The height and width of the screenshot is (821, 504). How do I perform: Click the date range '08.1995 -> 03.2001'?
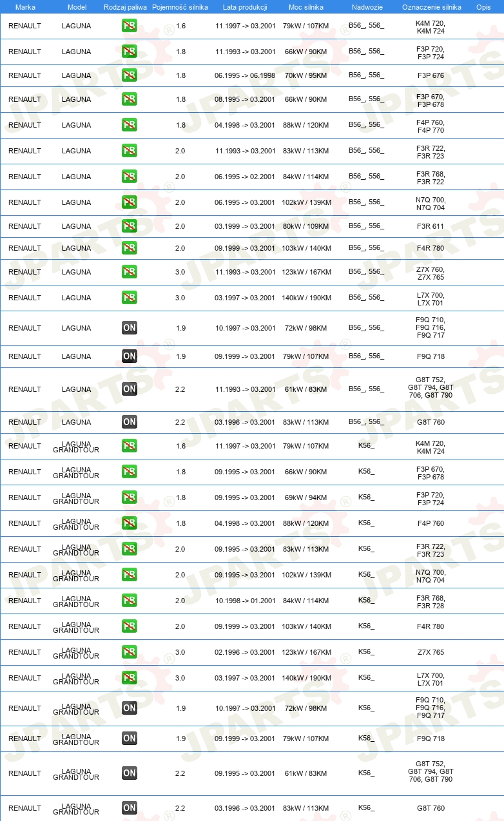tap(245, 99)
